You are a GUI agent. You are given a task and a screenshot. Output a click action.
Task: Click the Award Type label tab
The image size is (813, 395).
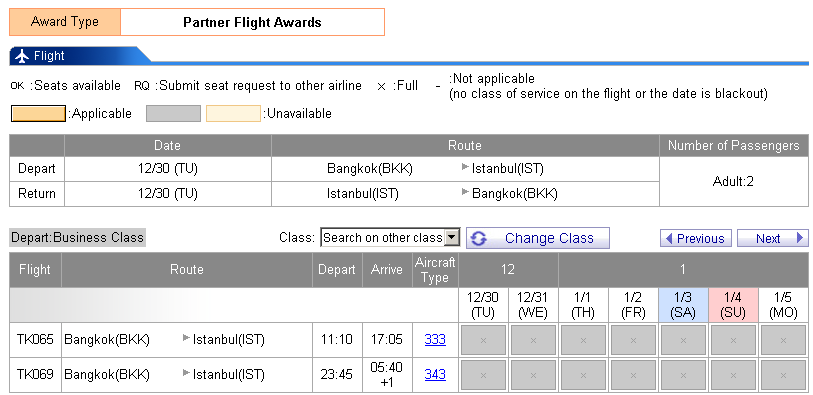[x=65, y=22]
